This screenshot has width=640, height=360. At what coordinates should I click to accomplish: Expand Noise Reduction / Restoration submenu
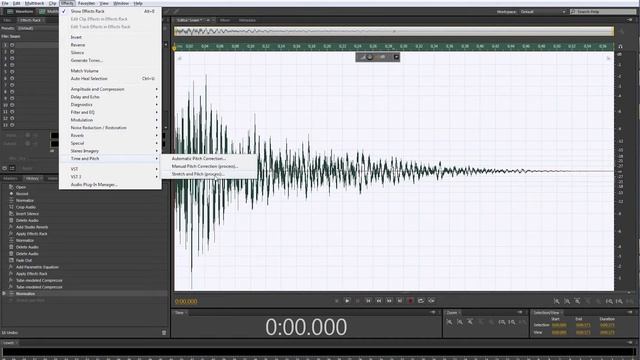tap(110, 128)
